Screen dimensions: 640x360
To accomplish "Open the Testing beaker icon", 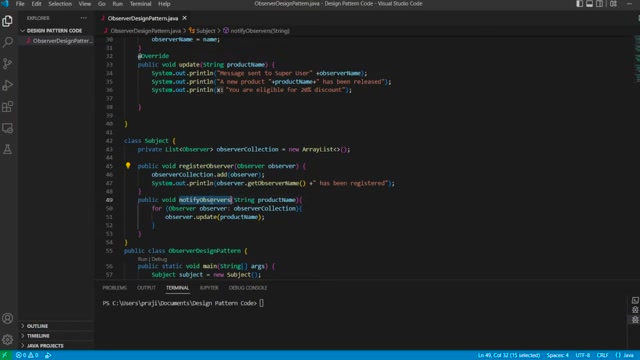I will coord(7,149).
